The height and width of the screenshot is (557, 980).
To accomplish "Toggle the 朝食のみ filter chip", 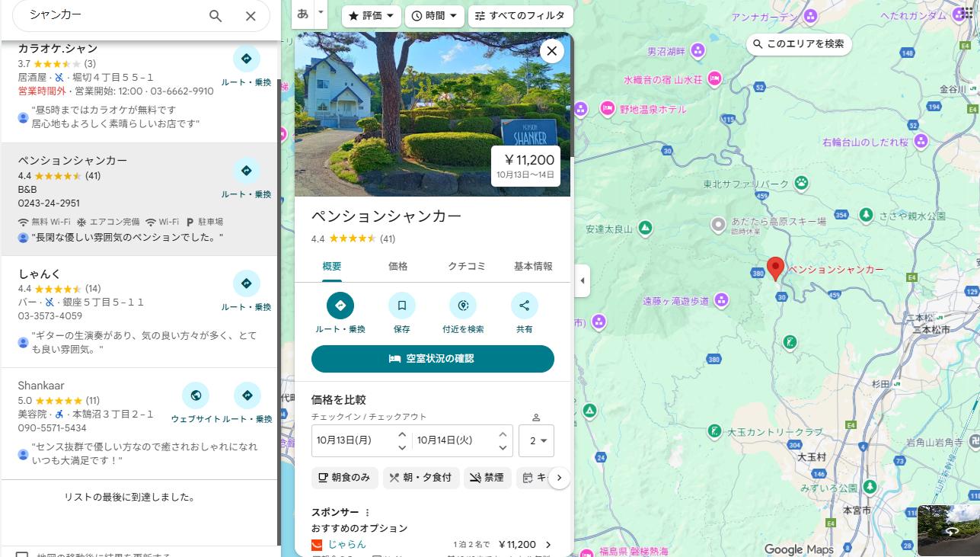I will (x=345, y=478).
